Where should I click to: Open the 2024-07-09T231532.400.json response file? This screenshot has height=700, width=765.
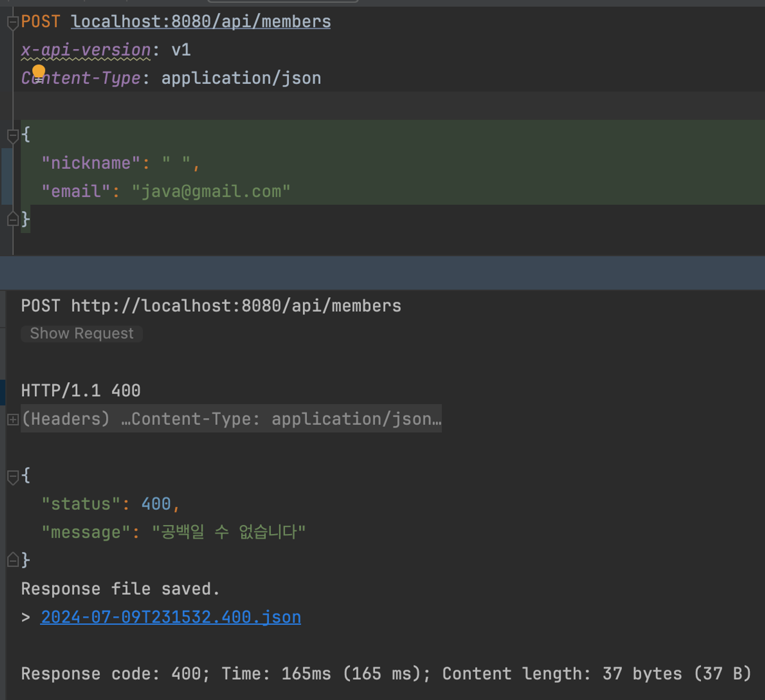point(171,617)
